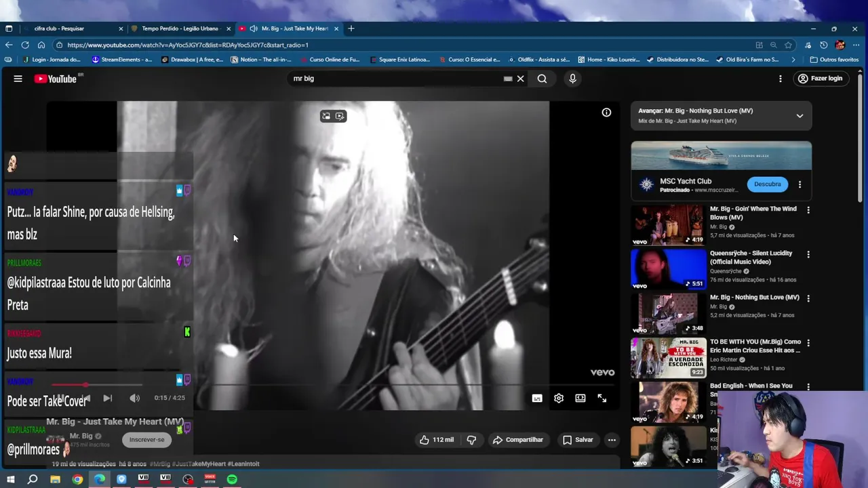Screen dimensions: 868x488
Task: Click hashtag #JustTakeMyHeart in description
Action: click(198, 464)
